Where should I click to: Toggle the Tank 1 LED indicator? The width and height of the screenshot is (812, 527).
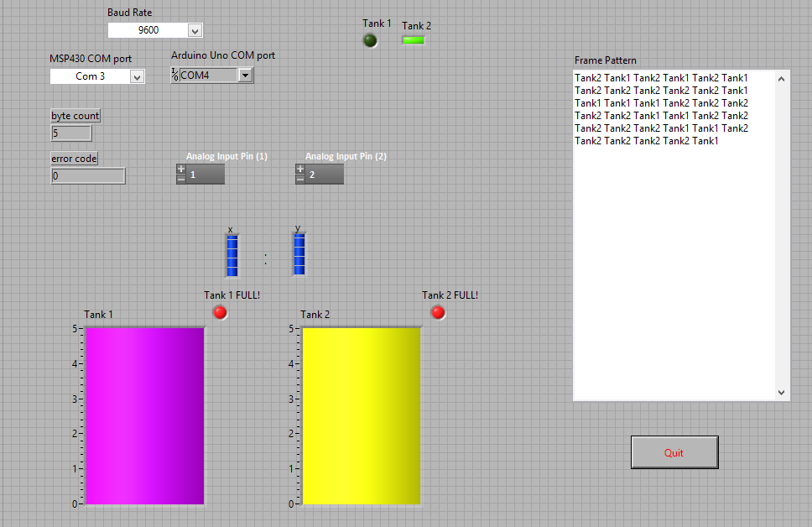point(370,39)
